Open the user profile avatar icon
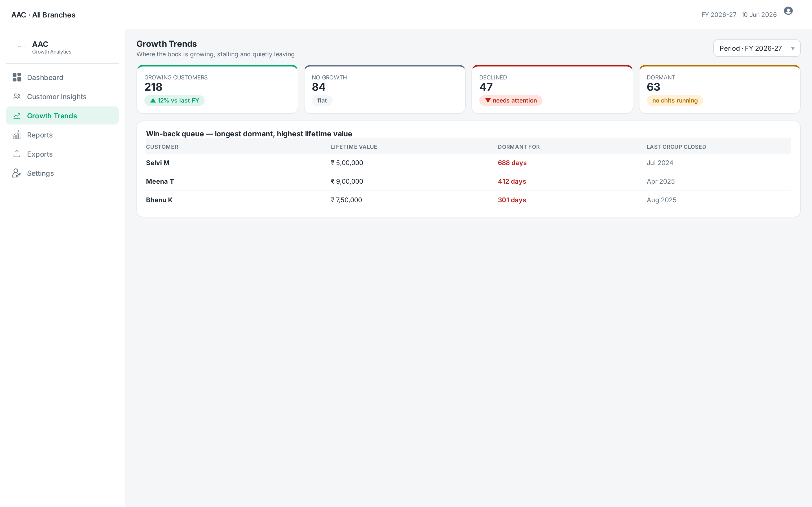 tap(788, 11)
